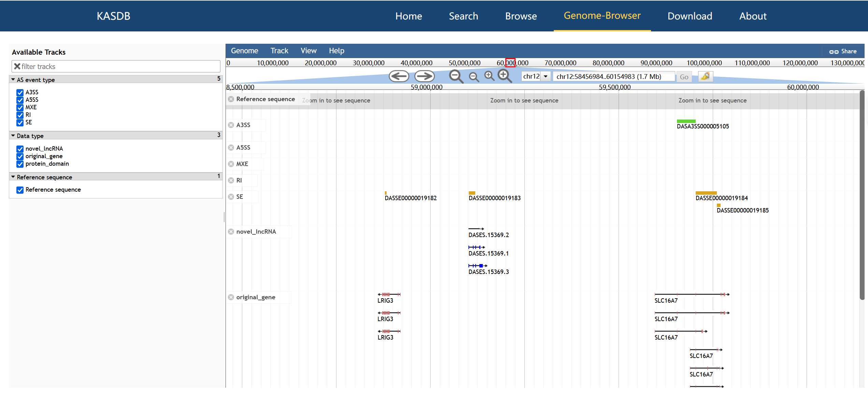868x399 pixels.
Task: Uncheck the MXE event type checkbox
Action: pos(20,108)
